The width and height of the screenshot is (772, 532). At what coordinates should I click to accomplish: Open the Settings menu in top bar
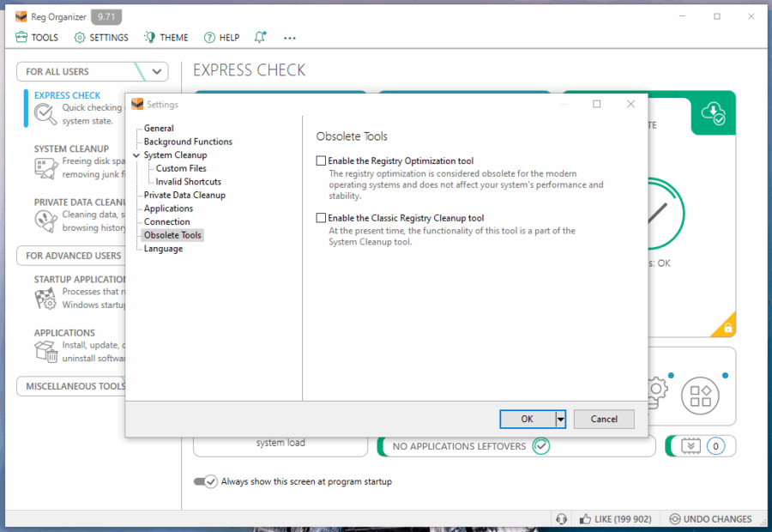[101, 38]
